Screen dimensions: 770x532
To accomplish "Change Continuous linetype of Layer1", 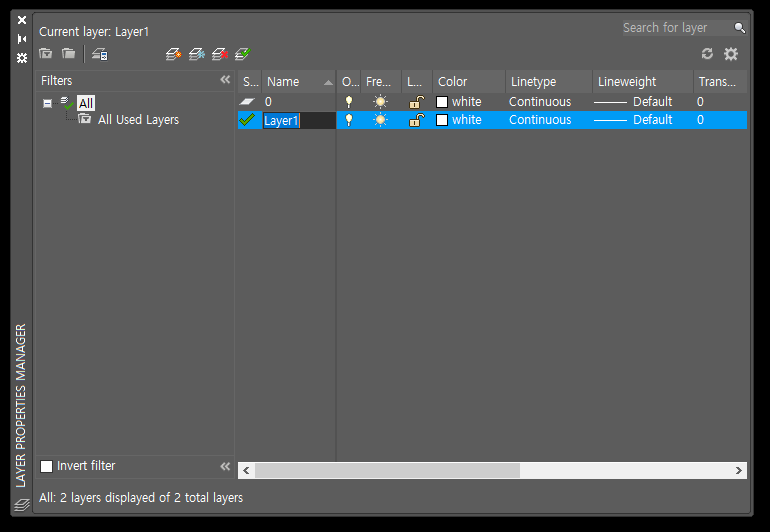I will tap(540, 119).
